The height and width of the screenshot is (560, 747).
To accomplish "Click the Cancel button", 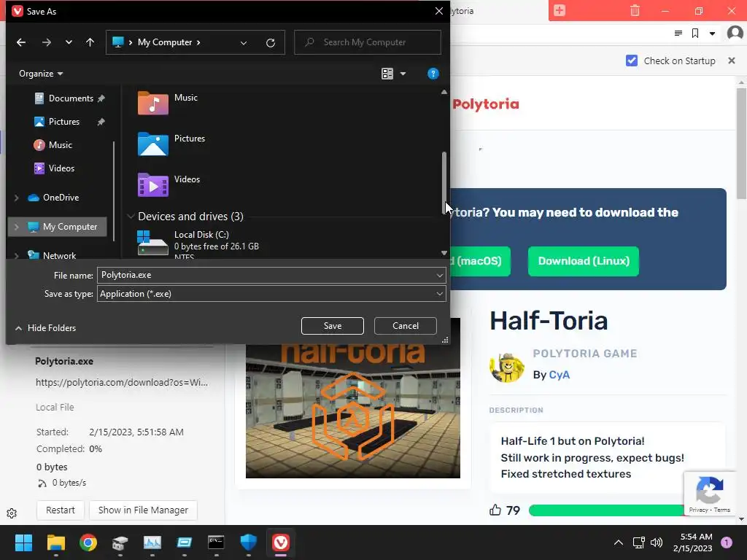I will (406, 326).
